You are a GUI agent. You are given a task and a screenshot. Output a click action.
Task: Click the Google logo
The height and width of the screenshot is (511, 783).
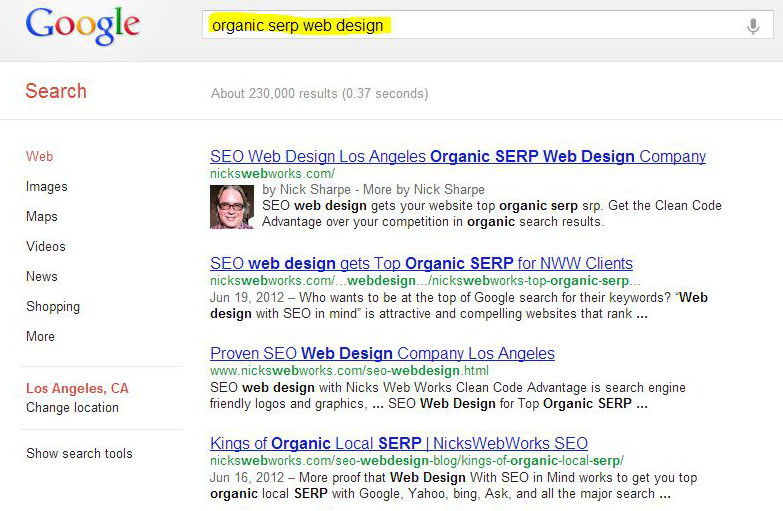point(82,25)
